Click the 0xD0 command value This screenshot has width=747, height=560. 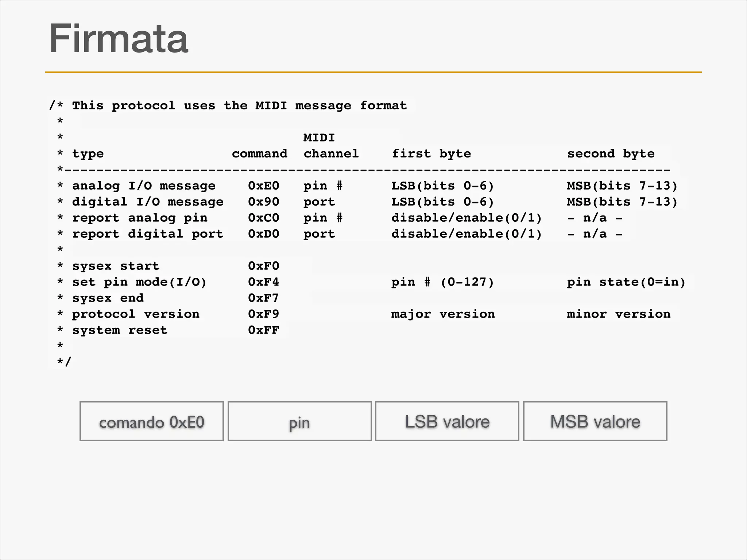[264, 234]
